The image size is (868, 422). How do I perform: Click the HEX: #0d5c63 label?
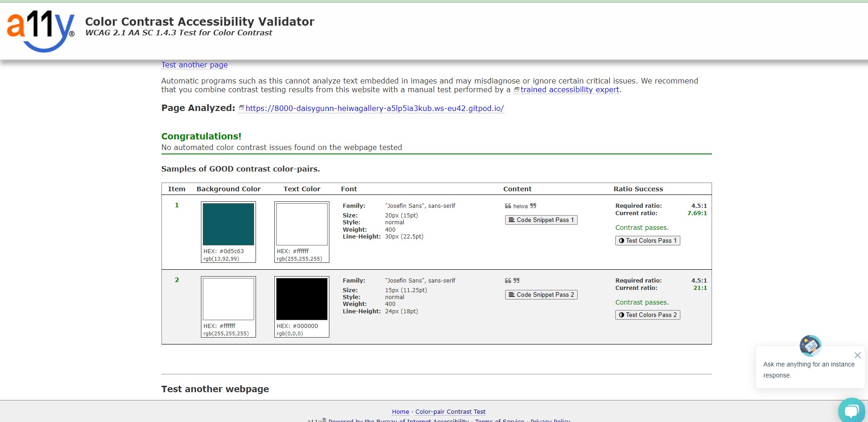click(x=224, y=251)
